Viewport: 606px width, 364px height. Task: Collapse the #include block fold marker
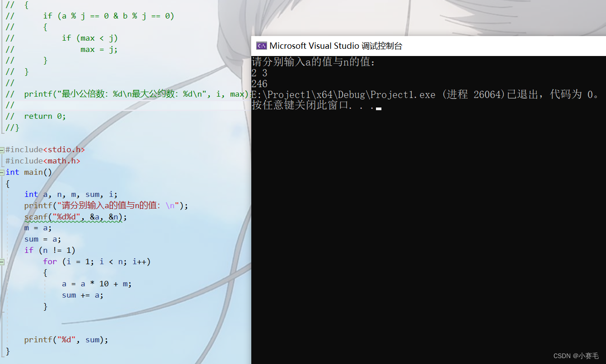pos(2,149)
